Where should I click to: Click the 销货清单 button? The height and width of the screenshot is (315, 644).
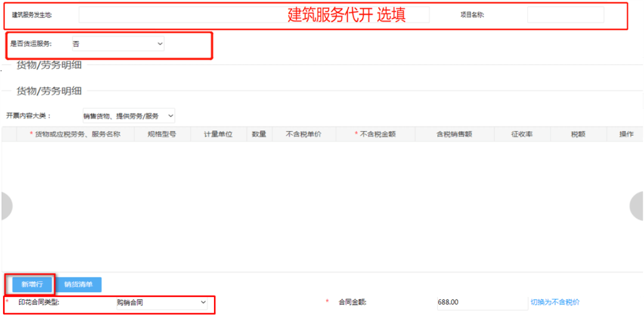[x=79, y=285]
